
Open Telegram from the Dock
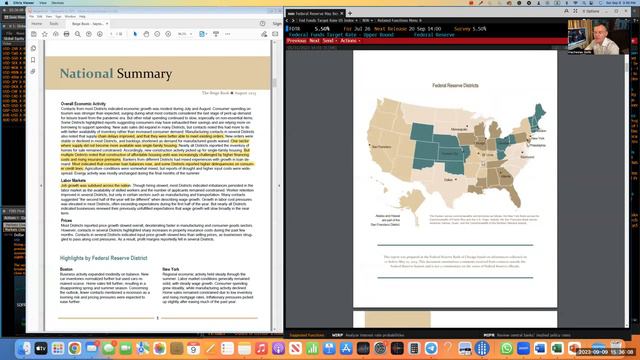click(x=431, y=348)
